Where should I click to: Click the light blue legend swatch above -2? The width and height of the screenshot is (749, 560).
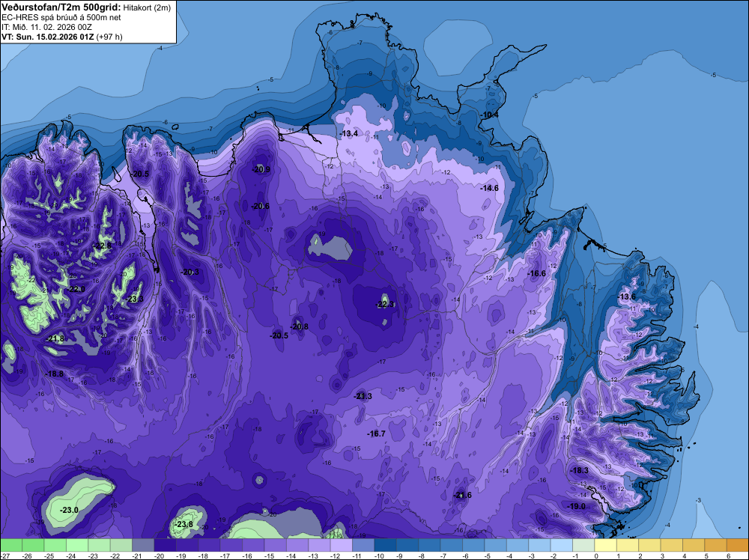coord(562,545)
